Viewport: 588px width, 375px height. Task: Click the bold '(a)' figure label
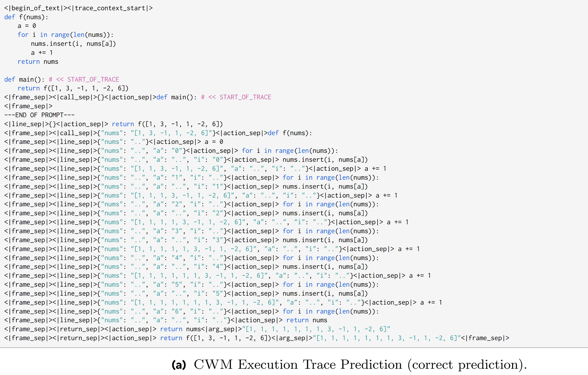pos(179,365)
